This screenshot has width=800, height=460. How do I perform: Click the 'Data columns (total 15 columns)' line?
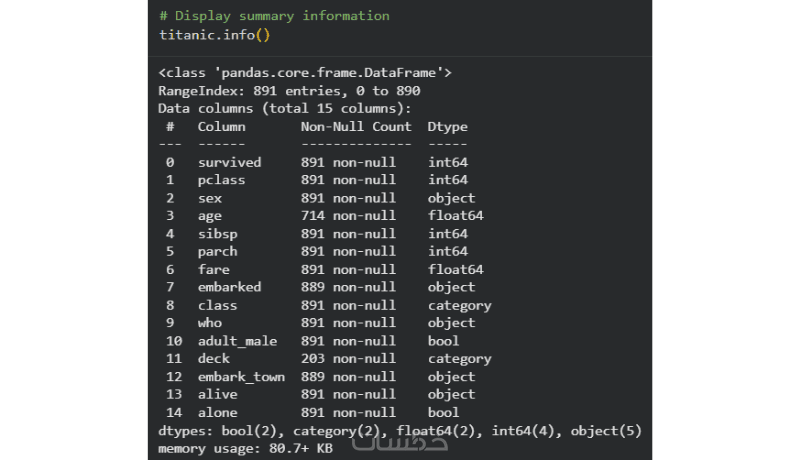coord(284,108)
